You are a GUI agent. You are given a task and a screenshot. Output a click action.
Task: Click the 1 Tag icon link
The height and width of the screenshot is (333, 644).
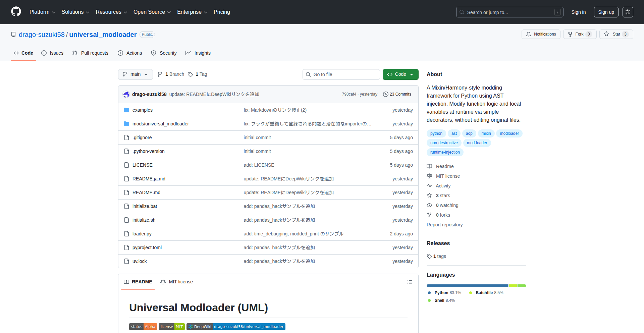click(191, 74)
